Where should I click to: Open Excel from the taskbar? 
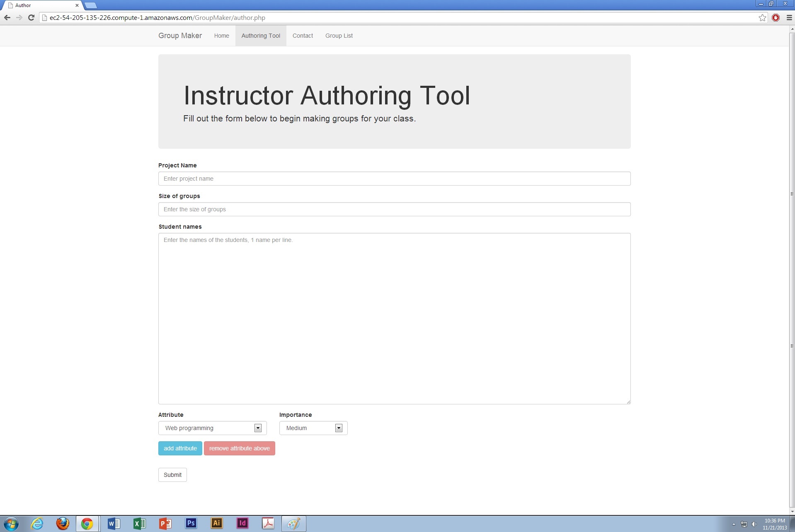pos(139,524)
